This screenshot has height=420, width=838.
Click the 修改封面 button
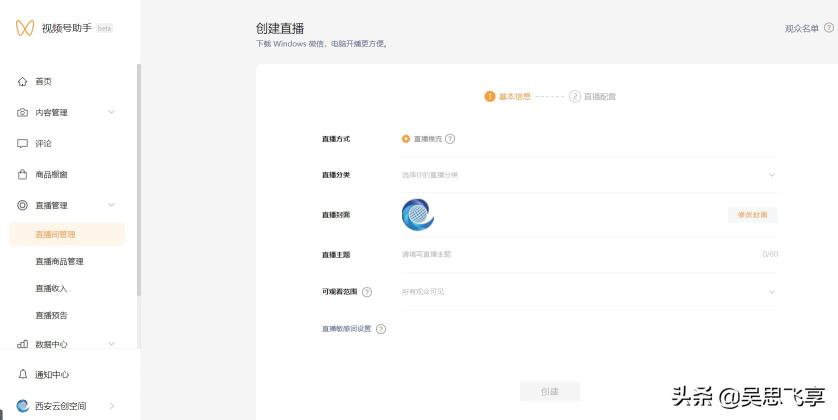click(752, 215)
